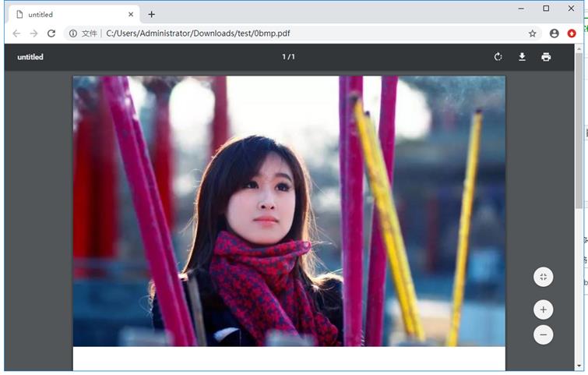This screenshot has height=375, width=588.
Task: Zoom out of the PDF
Action: [x=544, y=334]
